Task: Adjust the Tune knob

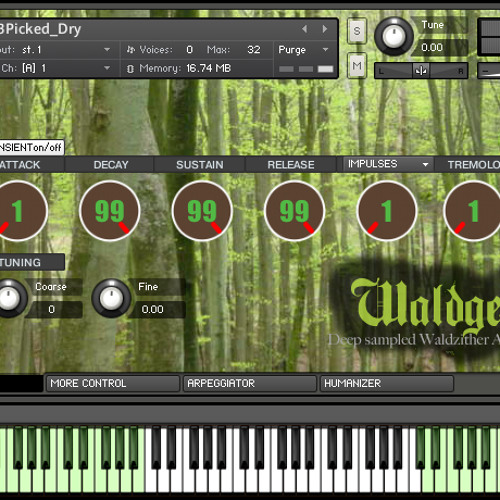Action: (x=394, y=36)
